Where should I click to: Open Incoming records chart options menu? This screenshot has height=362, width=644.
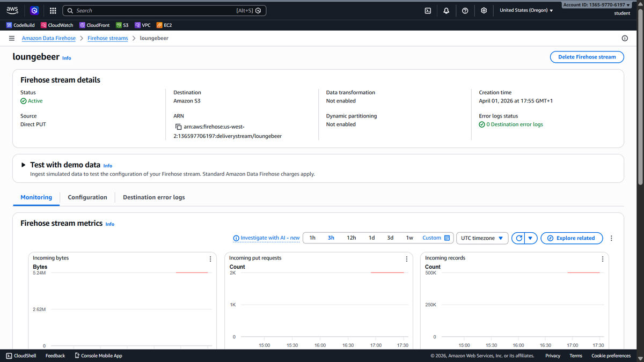point(602,258)
